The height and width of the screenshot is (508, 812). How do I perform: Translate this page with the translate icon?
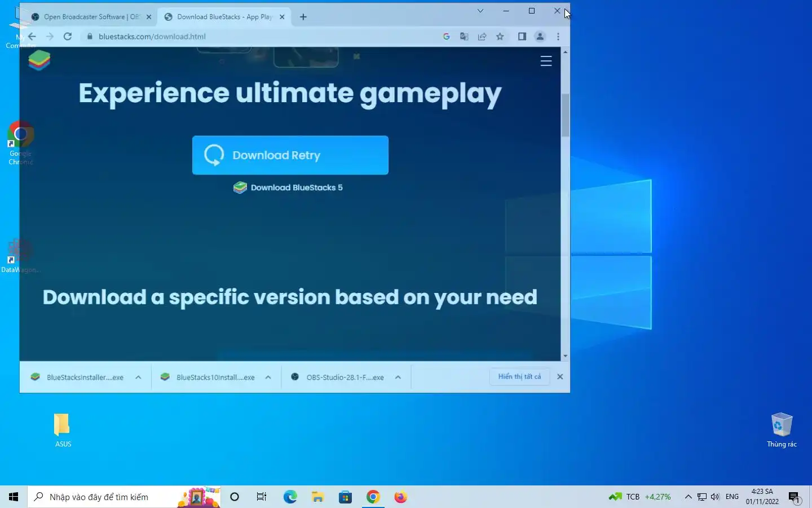pos(464,36)
